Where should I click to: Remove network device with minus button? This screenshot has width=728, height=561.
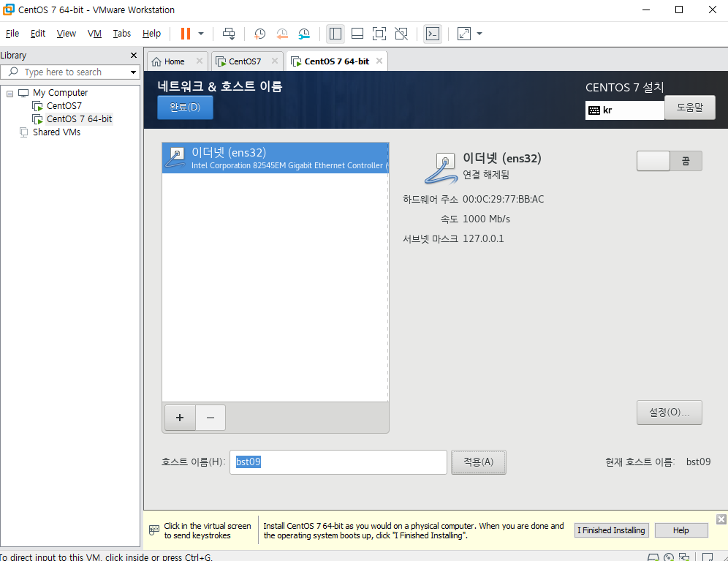(211, 418)
